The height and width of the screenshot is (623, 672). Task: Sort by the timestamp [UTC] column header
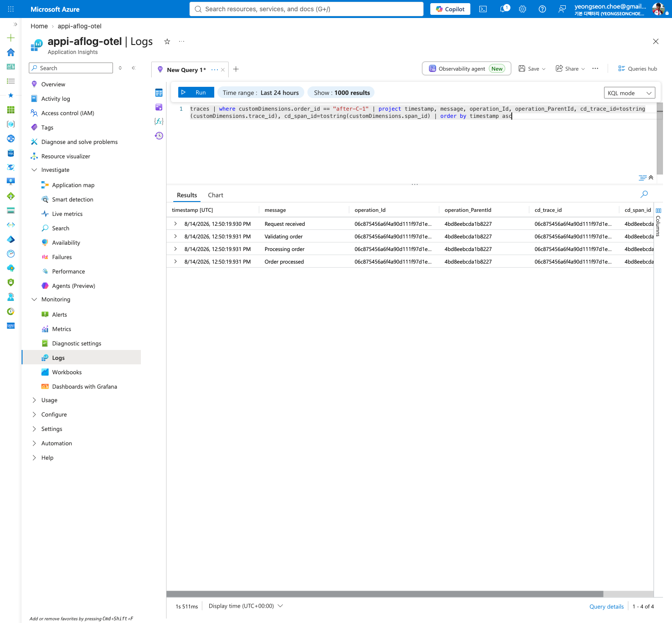192,210
